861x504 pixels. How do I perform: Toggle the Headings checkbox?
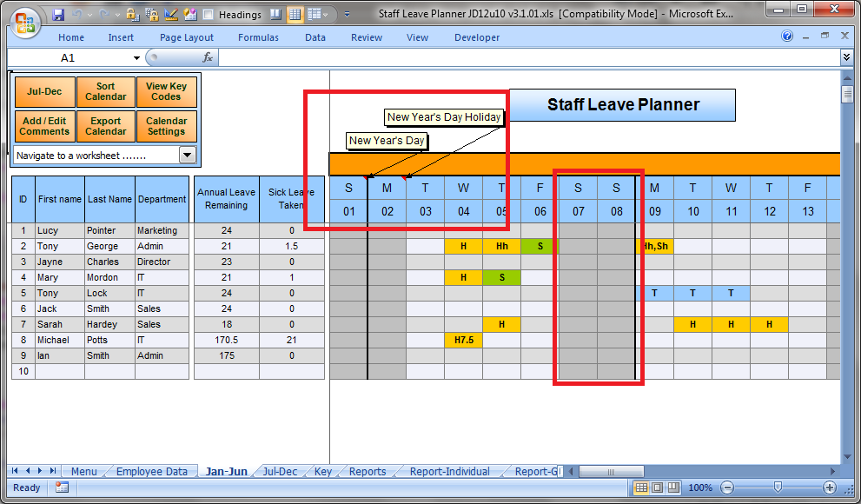[x=209, y=15]
